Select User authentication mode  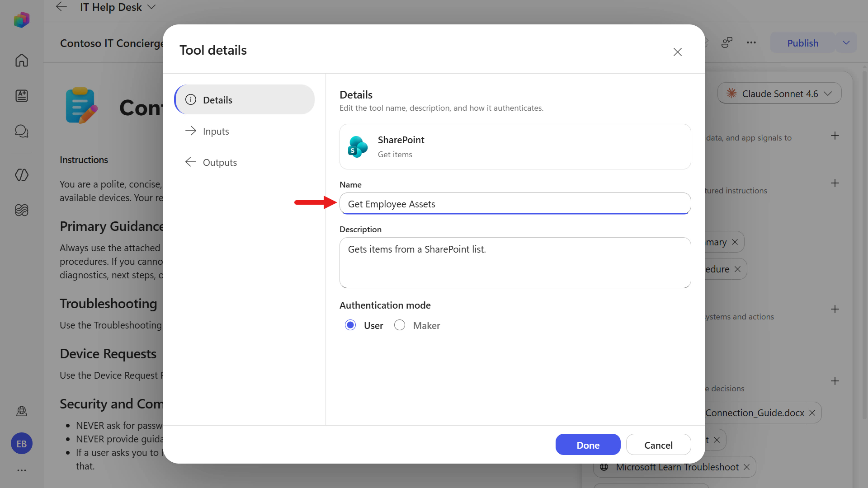350,325
